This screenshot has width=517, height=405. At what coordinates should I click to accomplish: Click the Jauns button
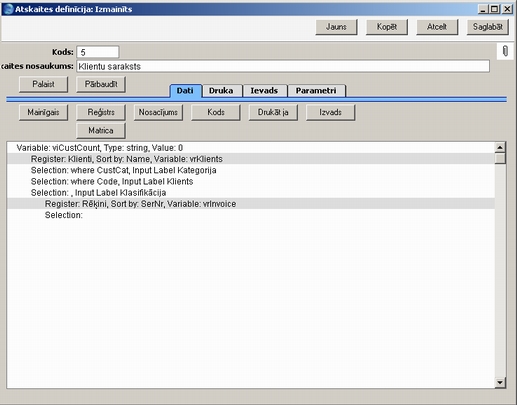[336, 27]
